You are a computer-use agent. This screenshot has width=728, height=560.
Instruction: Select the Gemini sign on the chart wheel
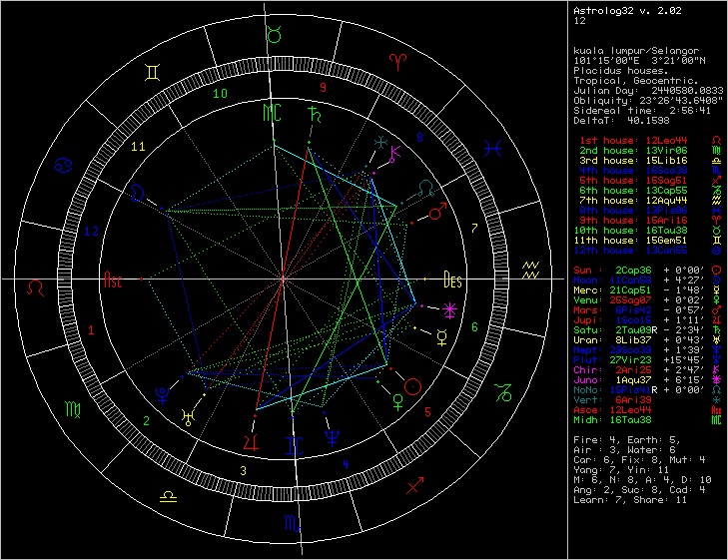[x=153, y=72]
